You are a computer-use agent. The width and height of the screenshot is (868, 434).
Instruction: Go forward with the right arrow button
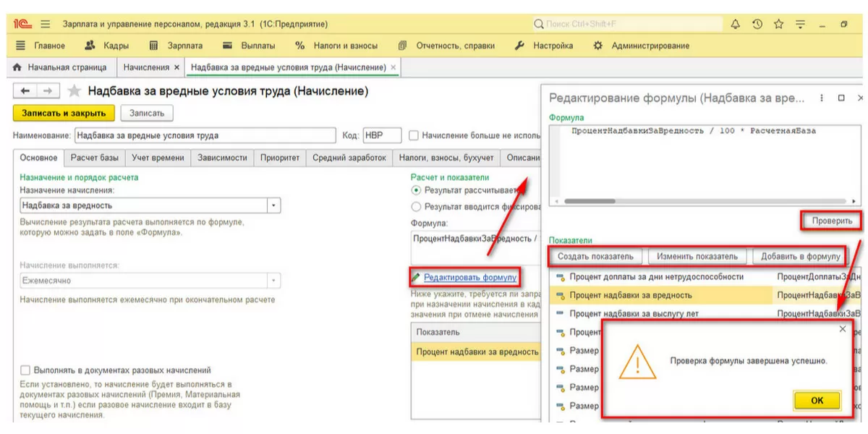[x=47, y=91]
